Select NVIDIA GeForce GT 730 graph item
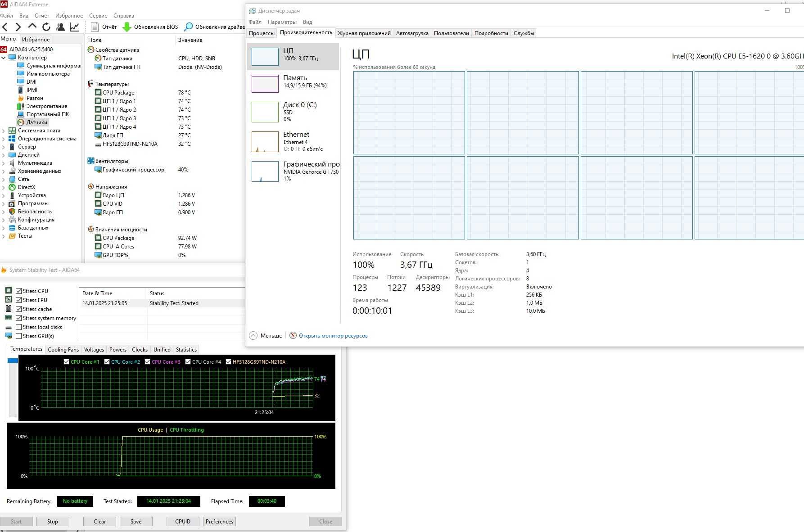This screenshot has width=804, height=532. coord(293,171)
